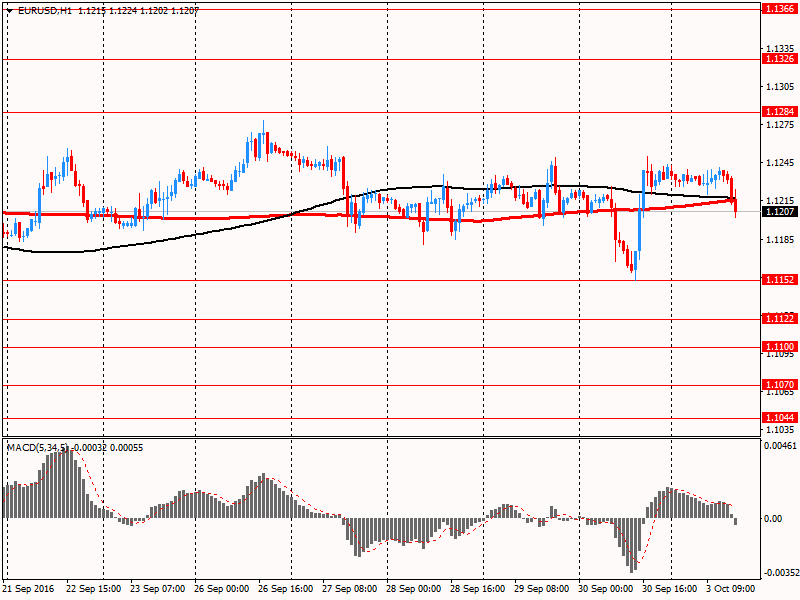The image size is (800, 600).
Task: Click the current price 1.1207 label
Action: click(x=780, y=211)
